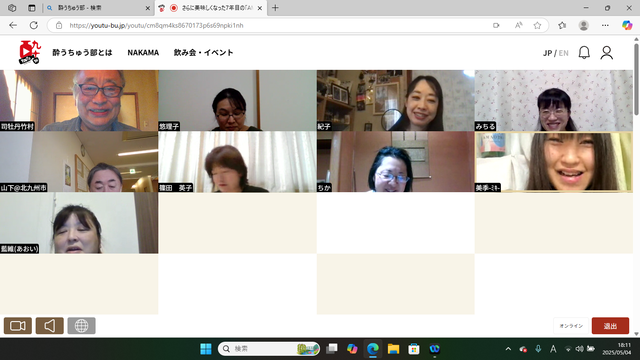Click the taskbar 検索 search box
This screenshot has width=640, height=360.
tap(269, 349)
